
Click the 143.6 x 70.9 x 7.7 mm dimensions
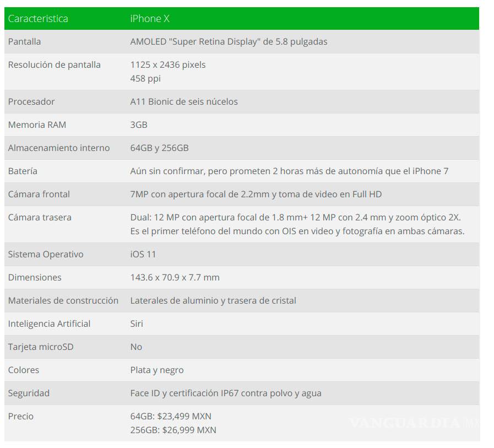pos(175,277)
